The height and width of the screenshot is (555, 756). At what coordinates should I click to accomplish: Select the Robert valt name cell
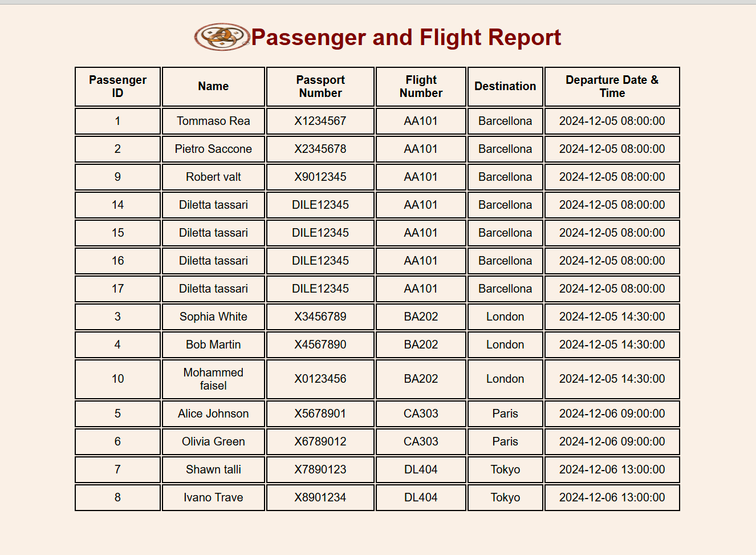coord(213,177)
